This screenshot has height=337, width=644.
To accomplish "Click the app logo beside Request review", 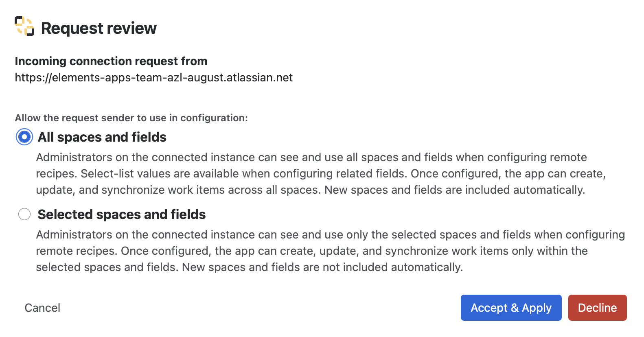I will [x=24, y=26].
